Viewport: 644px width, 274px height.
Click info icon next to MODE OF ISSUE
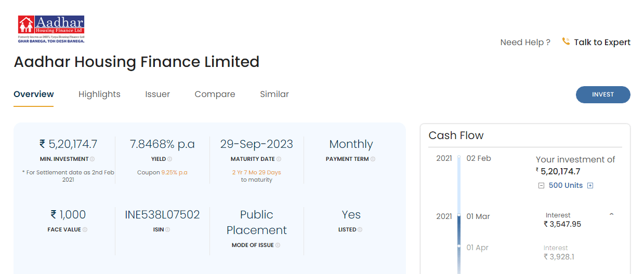tap(278, 245)
